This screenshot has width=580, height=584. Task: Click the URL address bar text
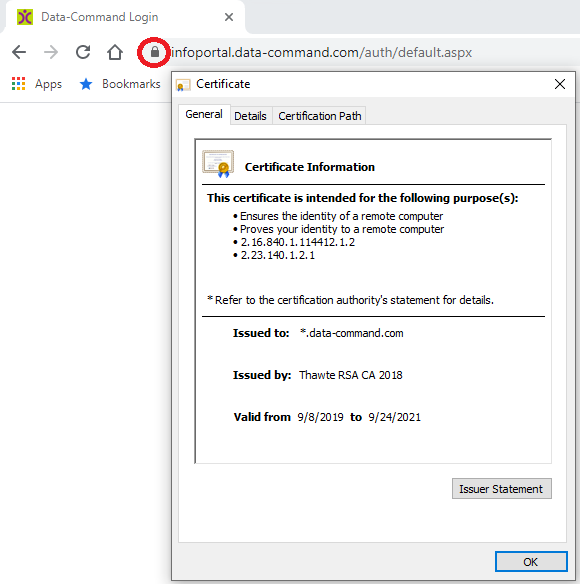point(321,53)
